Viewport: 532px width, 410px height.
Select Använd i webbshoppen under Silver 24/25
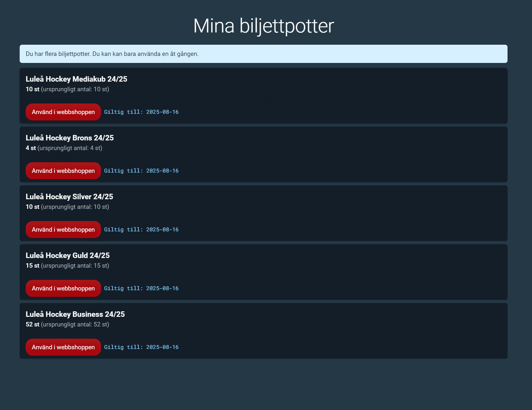click(x=63, y=229)
